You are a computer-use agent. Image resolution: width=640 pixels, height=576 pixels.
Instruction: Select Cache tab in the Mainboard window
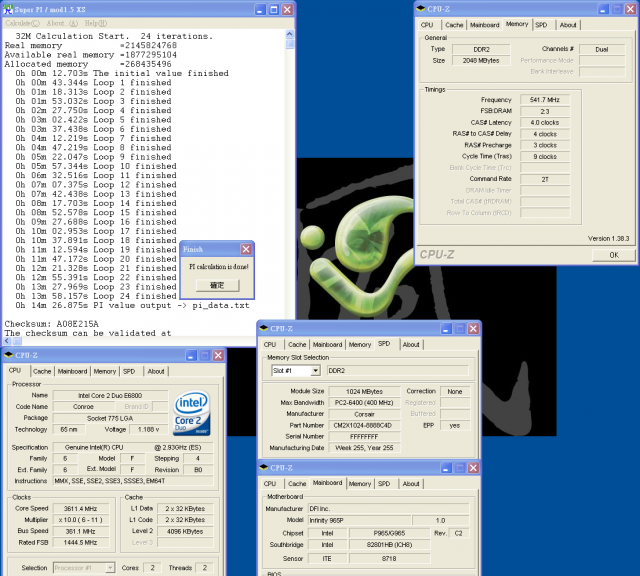click(297, 484)
